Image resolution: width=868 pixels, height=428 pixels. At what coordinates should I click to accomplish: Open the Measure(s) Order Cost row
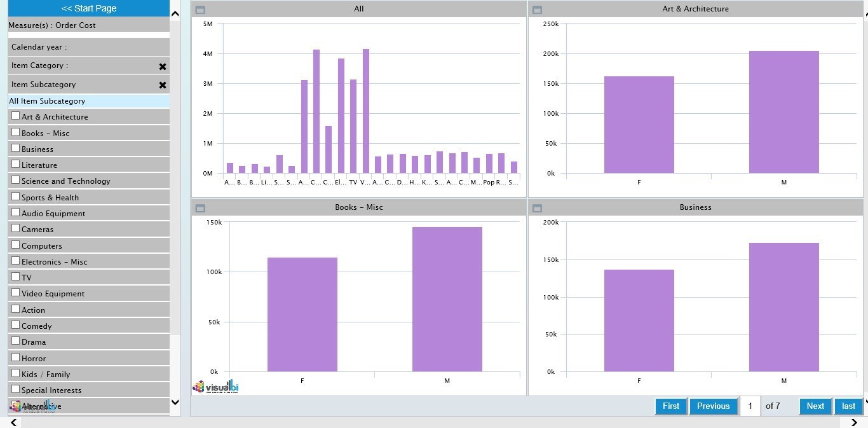89,25
